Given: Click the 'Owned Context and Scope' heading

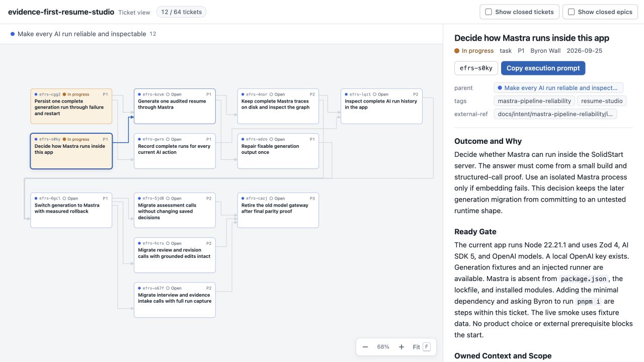Looking at the screenshot, I should 503,356.
